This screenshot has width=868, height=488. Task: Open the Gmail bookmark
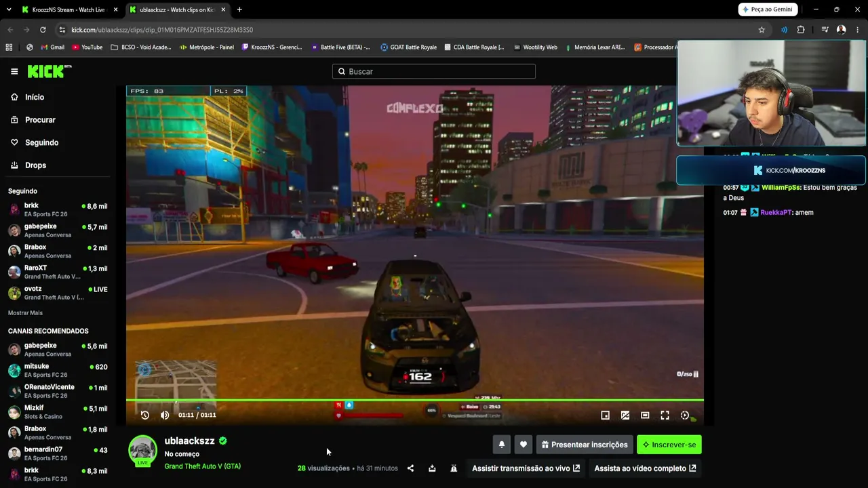53,47
